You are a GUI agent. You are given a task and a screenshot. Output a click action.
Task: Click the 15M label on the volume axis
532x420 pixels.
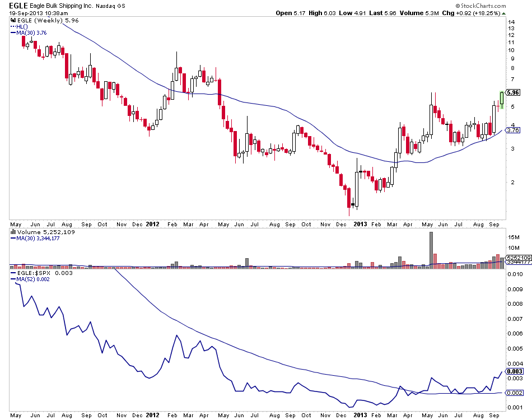(x=514, y=237)
